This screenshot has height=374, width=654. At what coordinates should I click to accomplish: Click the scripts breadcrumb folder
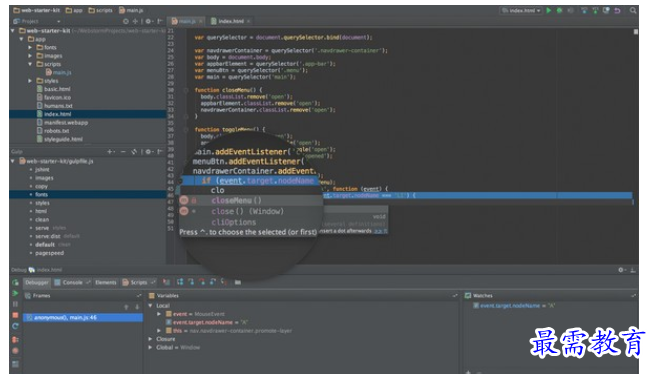[x=101, y=10]
